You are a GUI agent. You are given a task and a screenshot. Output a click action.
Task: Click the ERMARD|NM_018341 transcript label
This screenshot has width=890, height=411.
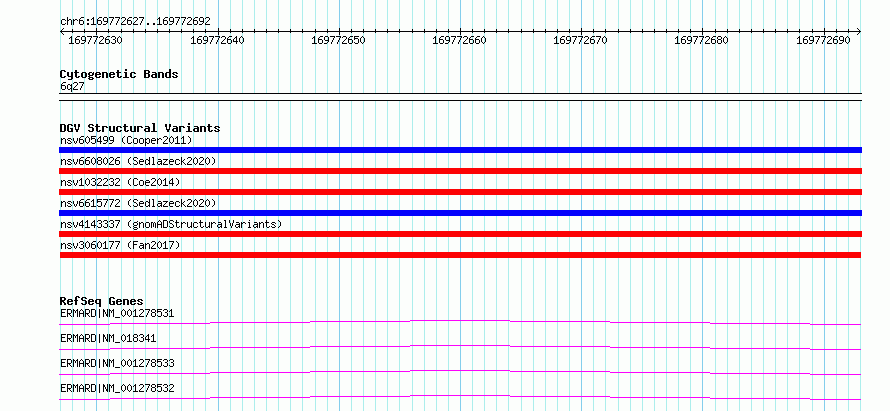point(108,338)
